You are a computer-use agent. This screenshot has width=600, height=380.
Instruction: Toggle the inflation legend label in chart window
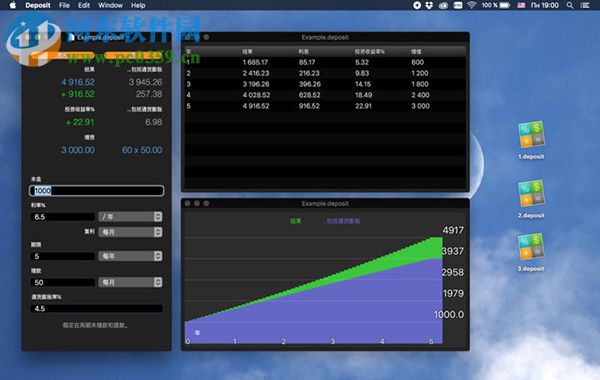tap(342, 221)
